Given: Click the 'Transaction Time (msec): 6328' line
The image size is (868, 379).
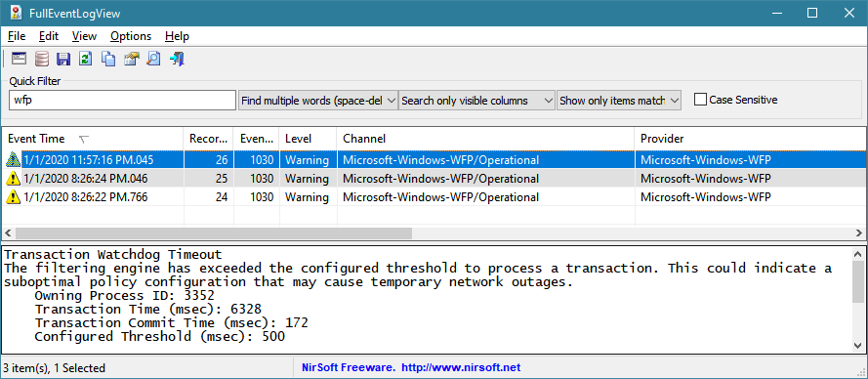Looking at the screenshot, I should (147, 310).
